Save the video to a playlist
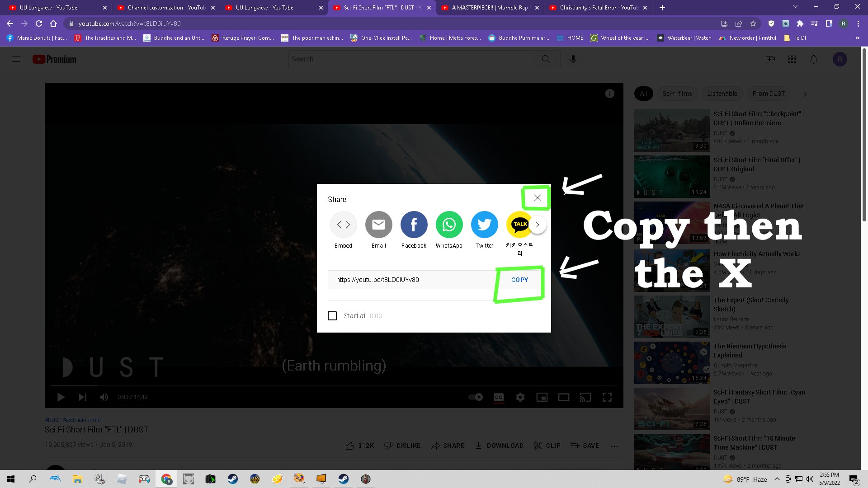 coord(585,446)
